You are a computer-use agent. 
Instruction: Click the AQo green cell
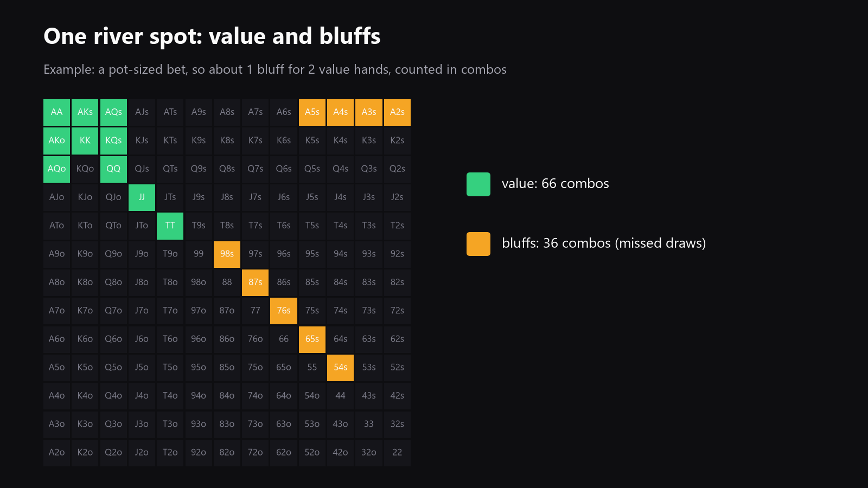click(x=57, y=169)
